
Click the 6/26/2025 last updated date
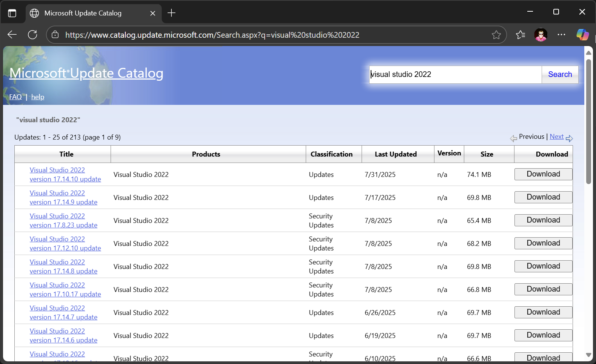tap(380, 313)
